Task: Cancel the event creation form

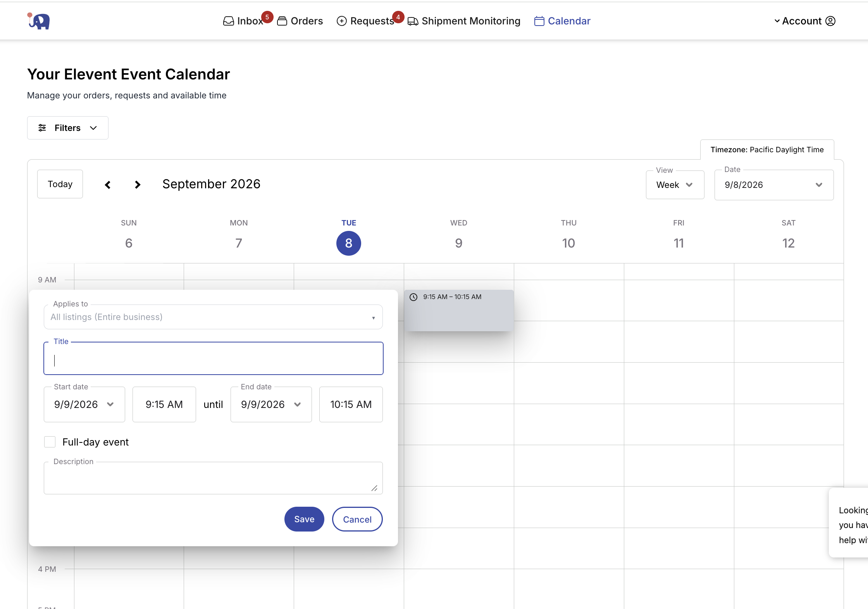Action: click(357, 519)
